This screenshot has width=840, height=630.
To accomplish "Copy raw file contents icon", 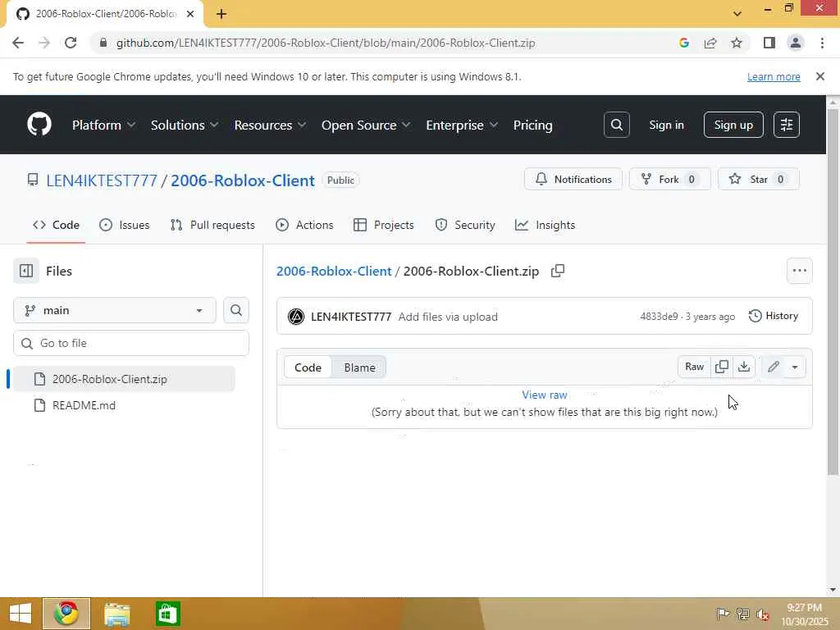I will coord(722,367).
